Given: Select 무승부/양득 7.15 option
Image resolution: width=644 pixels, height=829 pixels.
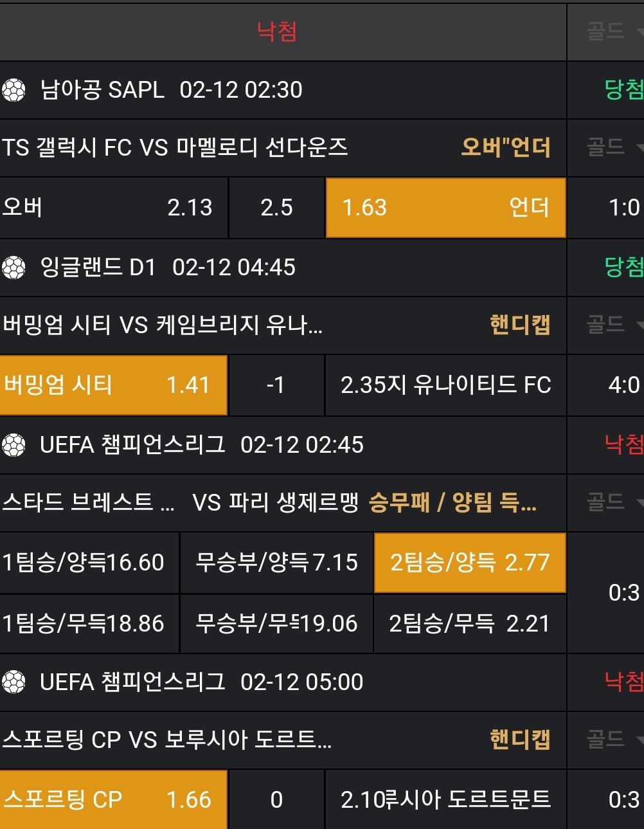Looking at the screenshot, I should click(x=276, y=563).
